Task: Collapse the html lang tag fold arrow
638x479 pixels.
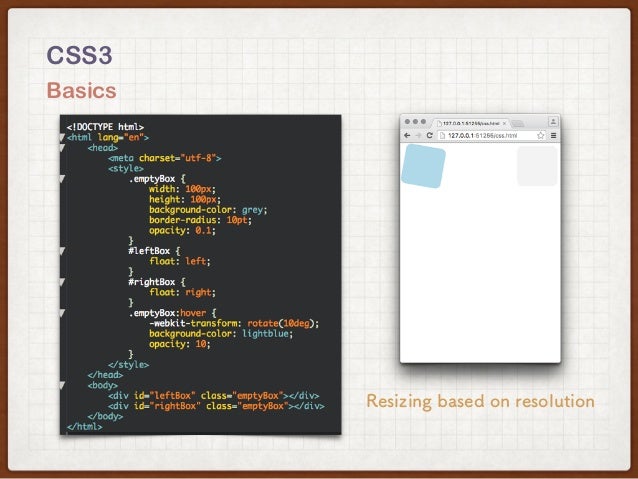Action: (x=62, y=138)
